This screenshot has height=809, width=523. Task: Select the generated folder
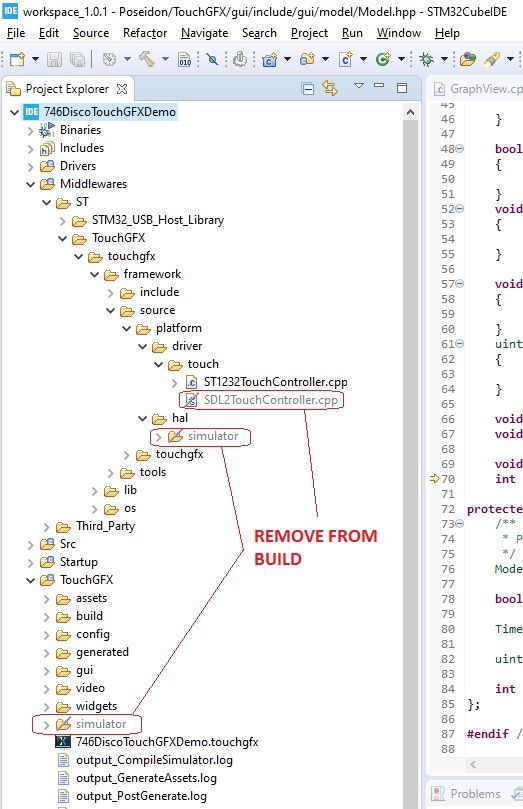(x=102, y=652)
